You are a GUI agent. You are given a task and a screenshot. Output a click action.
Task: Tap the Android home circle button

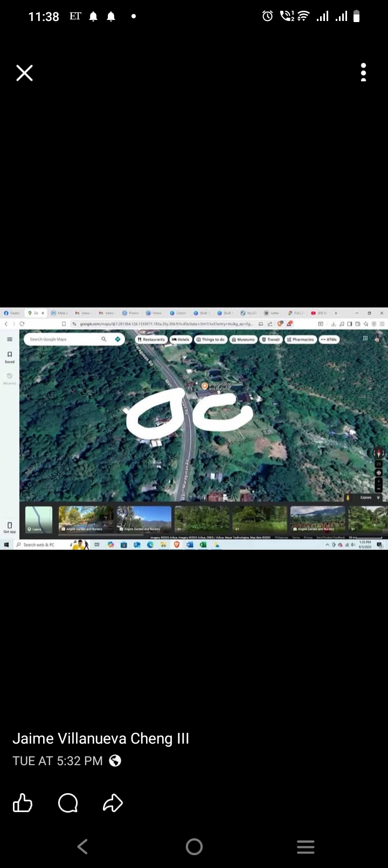[194, 847]
